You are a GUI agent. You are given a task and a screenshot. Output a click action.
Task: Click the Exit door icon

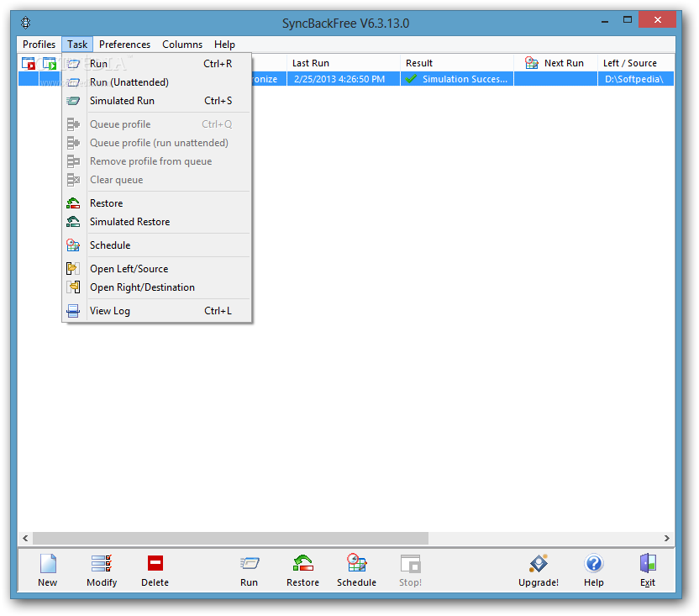coord(648,563)
